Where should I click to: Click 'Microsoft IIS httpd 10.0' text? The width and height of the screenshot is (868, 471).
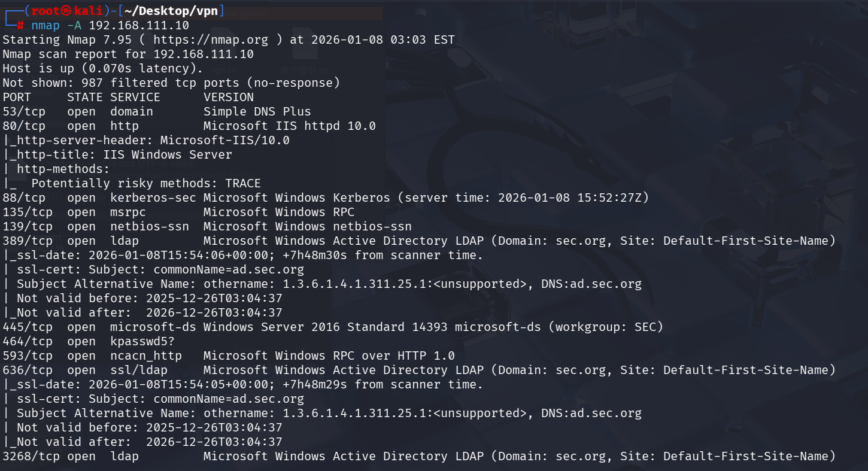[x=290, y=126]
